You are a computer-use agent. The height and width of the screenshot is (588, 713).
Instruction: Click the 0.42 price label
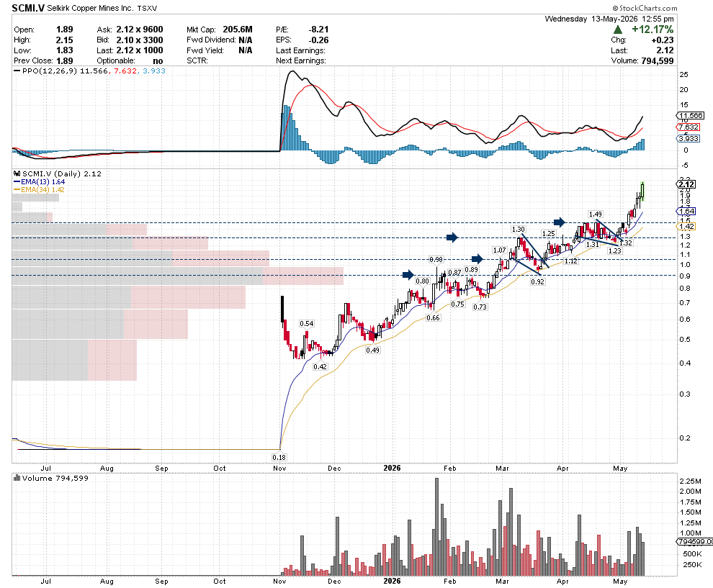click(320, 366)
